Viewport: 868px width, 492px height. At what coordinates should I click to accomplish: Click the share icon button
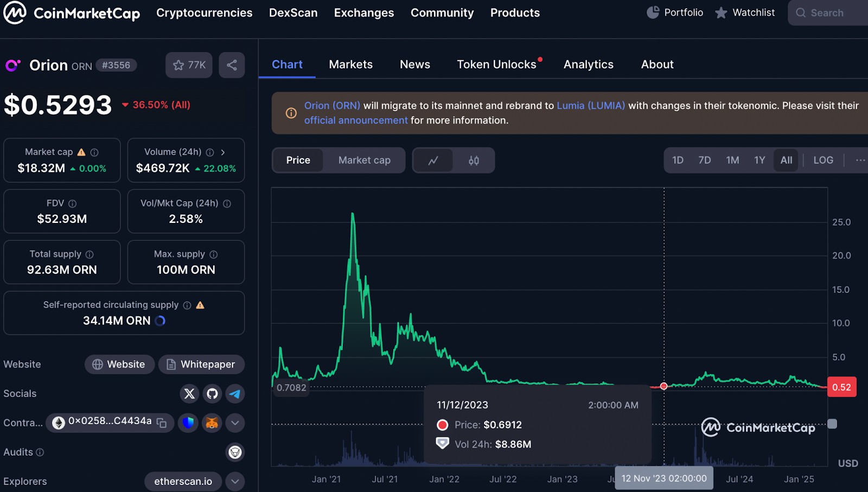232,65
